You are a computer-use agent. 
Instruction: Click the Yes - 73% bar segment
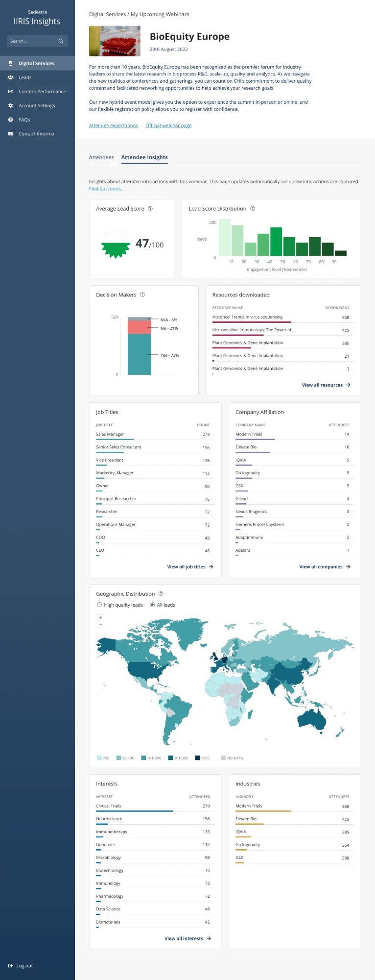(140, 354)
